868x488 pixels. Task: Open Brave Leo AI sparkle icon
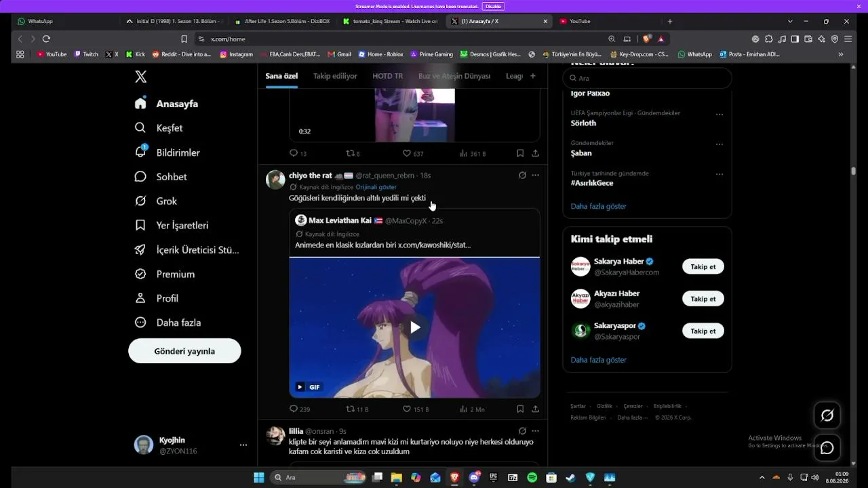point(821,39)
